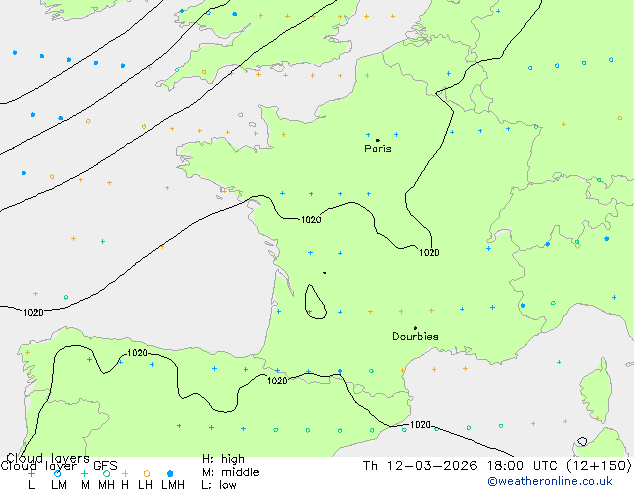This screenshot has width=634, height=490.
Task: Click the 'M: middle' legend text
Action: pyautogui.click(x=230, y=472)
